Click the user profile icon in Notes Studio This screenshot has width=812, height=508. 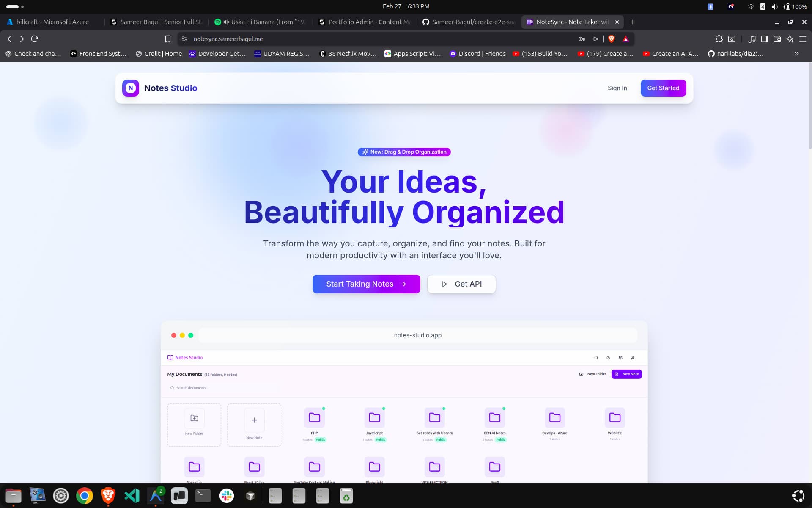point(633,358)
